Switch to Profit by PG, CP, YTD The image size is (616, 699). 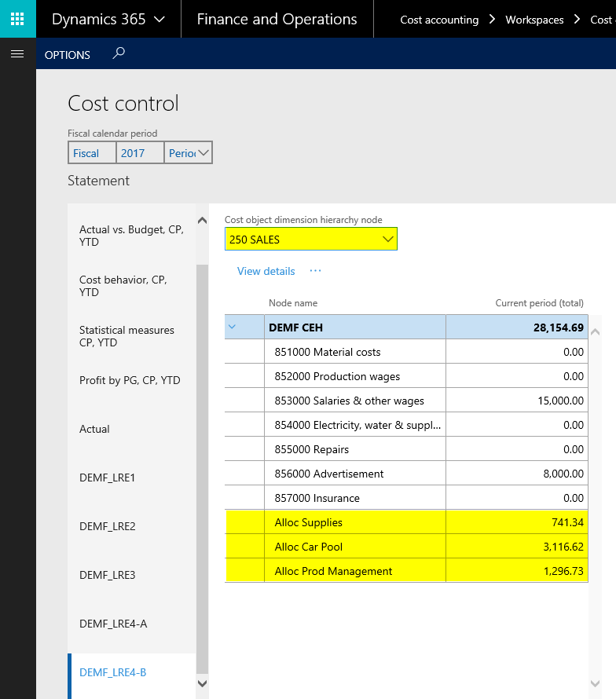click(130, 380)
